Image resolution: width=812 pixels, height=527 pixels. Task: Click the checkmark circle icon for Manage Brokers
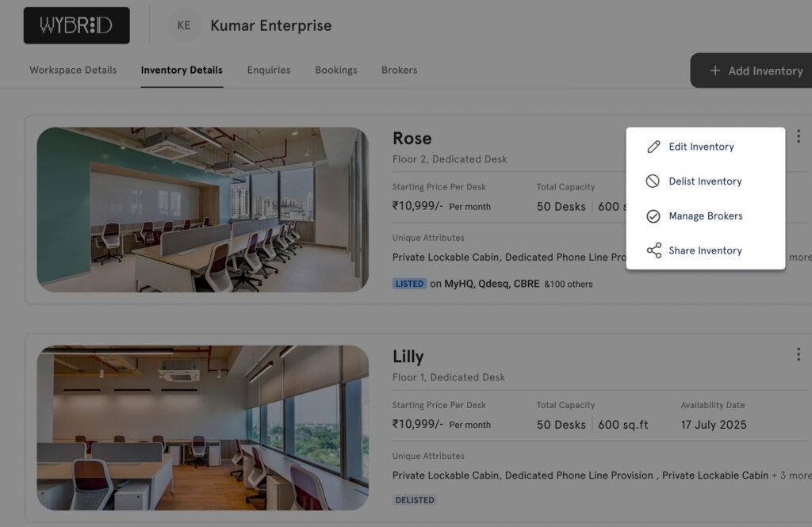pos(653,216)
